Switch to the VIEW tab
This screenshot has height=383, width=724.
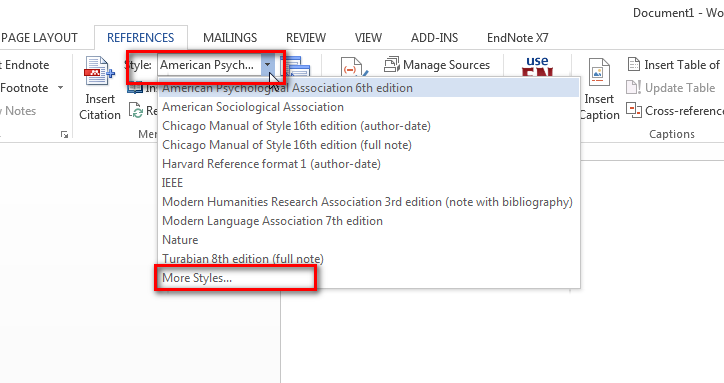(368, 37)
